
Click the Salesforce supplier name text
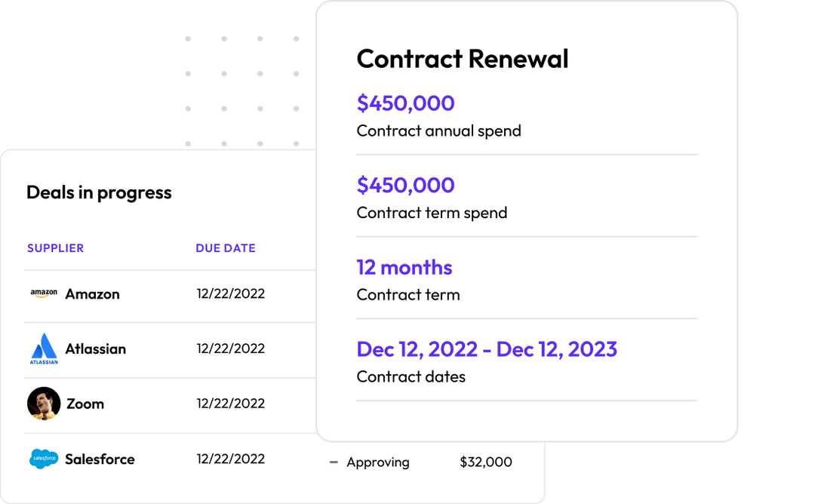coord(100,459)
